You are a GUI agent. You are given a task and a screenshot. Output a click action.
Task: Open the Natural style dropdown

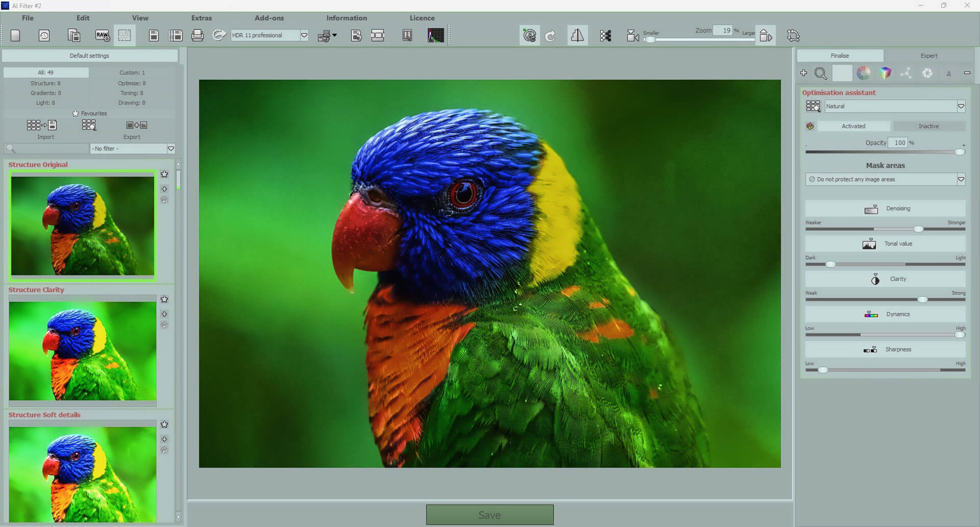962,106
